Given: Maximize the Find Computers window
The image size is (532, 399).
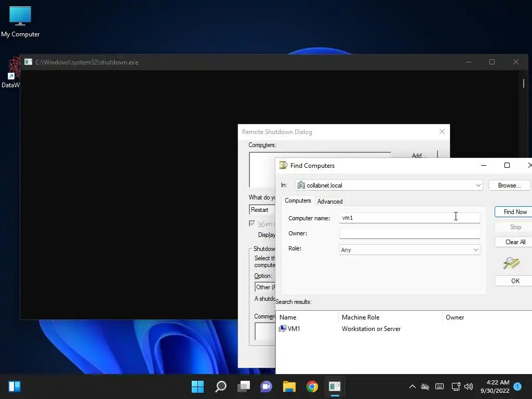Looking at the screenshot, I should pos(507,165).
